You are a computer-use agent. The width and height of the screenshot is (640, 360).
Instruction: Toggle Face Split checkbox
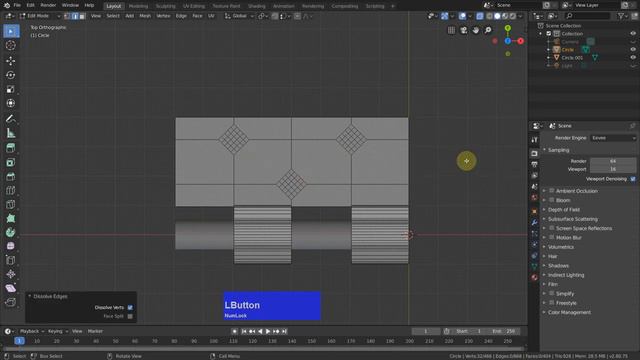coord(130,316)
